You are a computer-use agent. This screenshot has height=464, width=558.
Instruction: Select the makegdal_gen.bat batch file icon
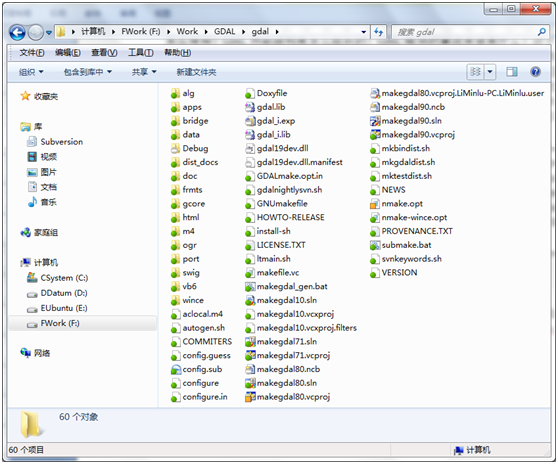click(250, 287)
